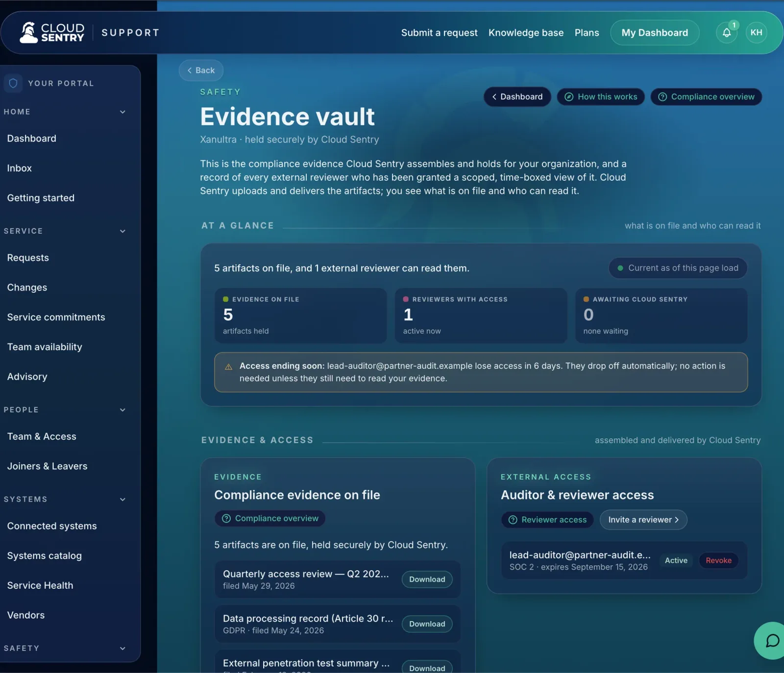
Task: Download Quarterly access review artifact
Action: pos(427,579)
